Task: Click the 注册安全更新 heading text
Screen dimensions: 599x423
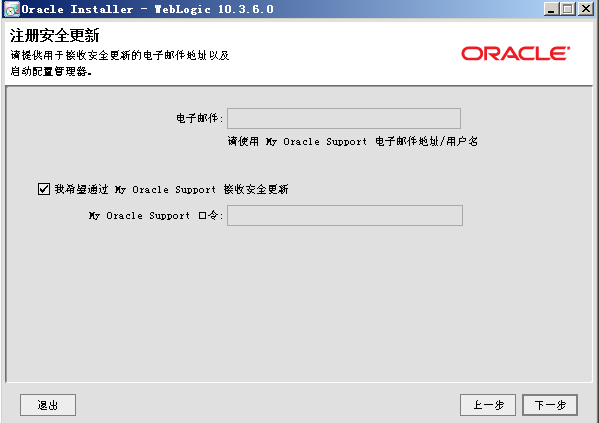Action: click(x=55, y=36)
